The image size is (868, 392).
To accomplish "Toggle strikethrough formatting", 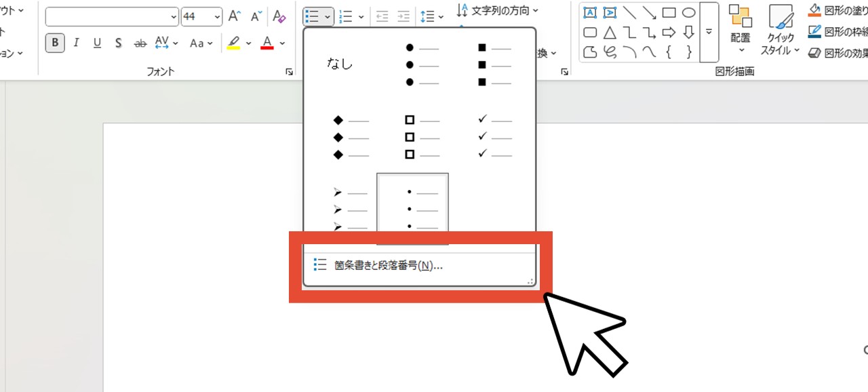I will pos(140,43).
